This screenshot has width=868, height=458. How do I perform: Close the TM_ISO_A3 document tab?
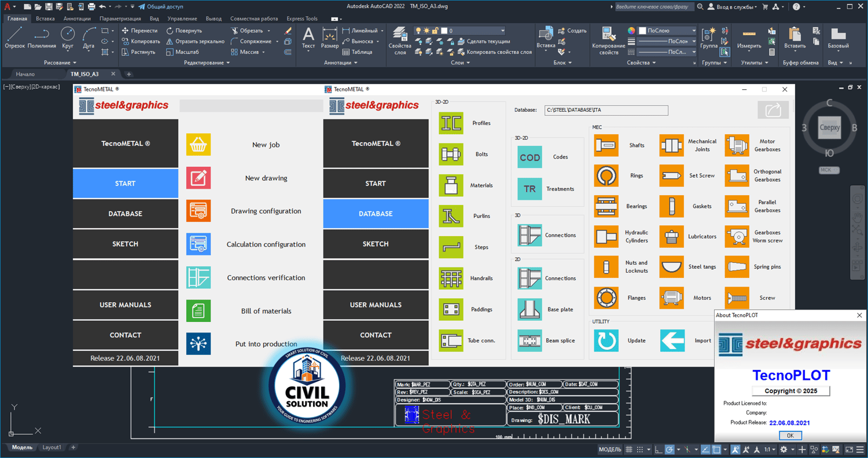pos(113,74)
